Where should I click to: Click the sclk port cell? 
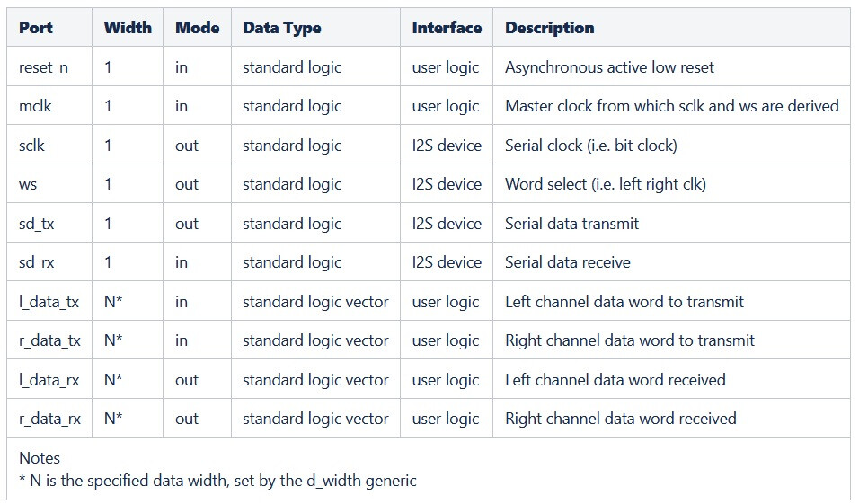(31, 146)
